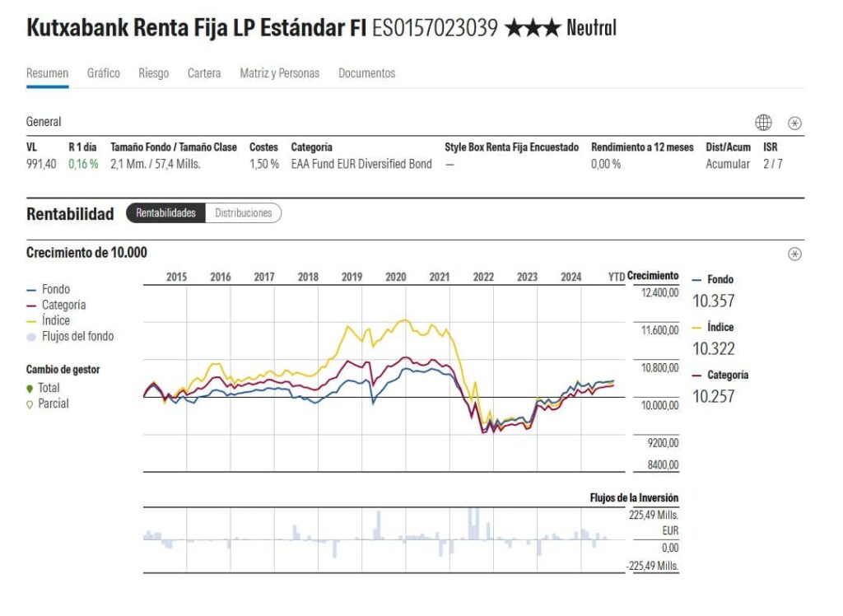Open the globe icon in General section

(x=763, y=123)
